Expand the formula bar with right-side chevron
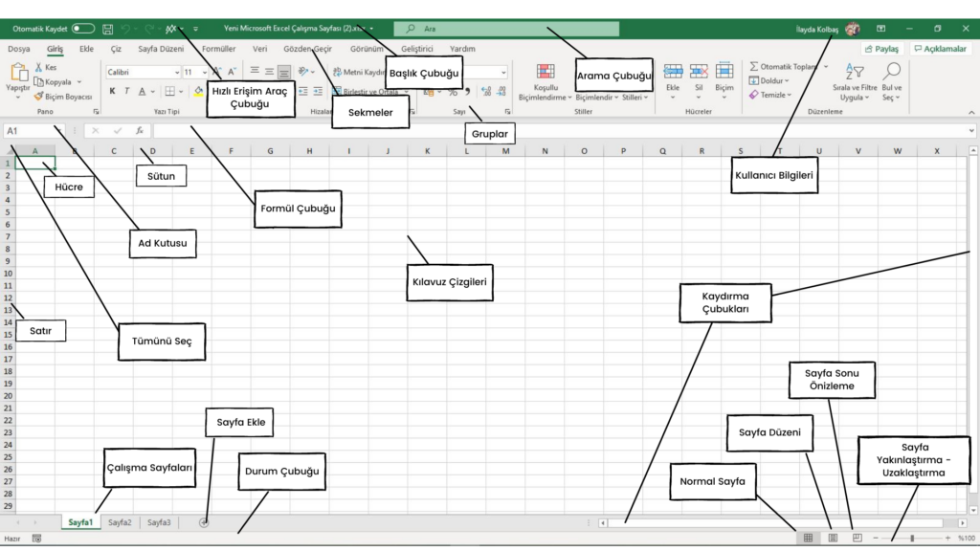Screen dimensions: 980x551 pos(972,131)
